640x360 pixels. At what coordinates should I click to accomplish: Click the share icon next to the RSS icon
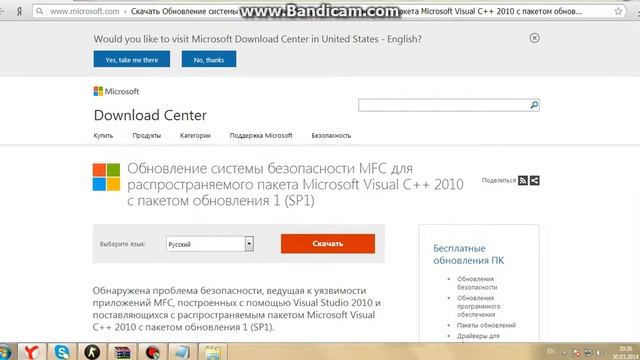click(x=535, y=180)
